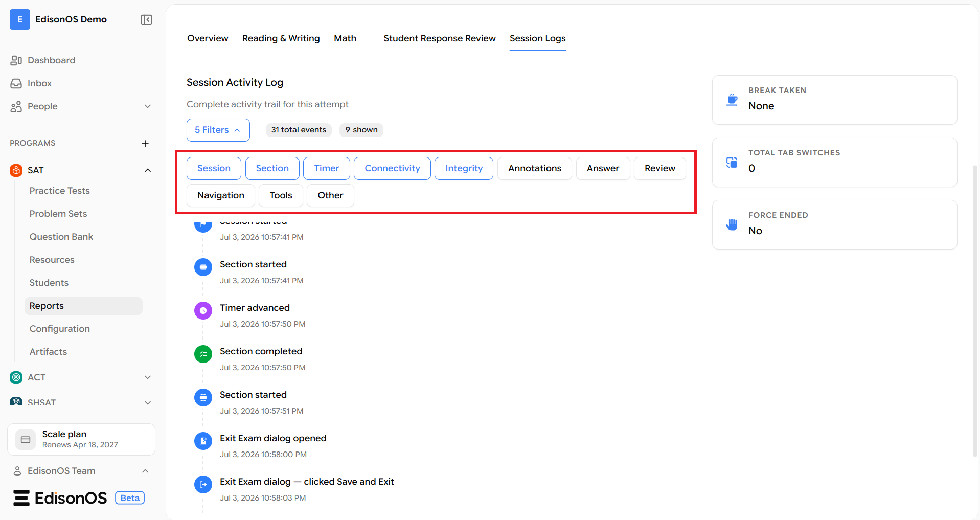Open Configuration in sidebar
The image size is (980, 520).
(60, 329)
